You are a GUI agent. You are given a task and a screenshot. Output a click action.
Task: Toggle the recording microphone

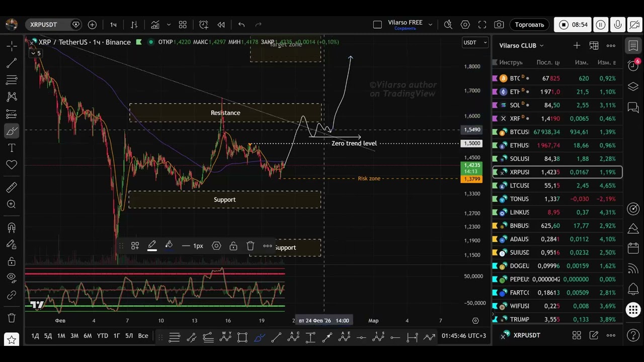pos(618,24)
